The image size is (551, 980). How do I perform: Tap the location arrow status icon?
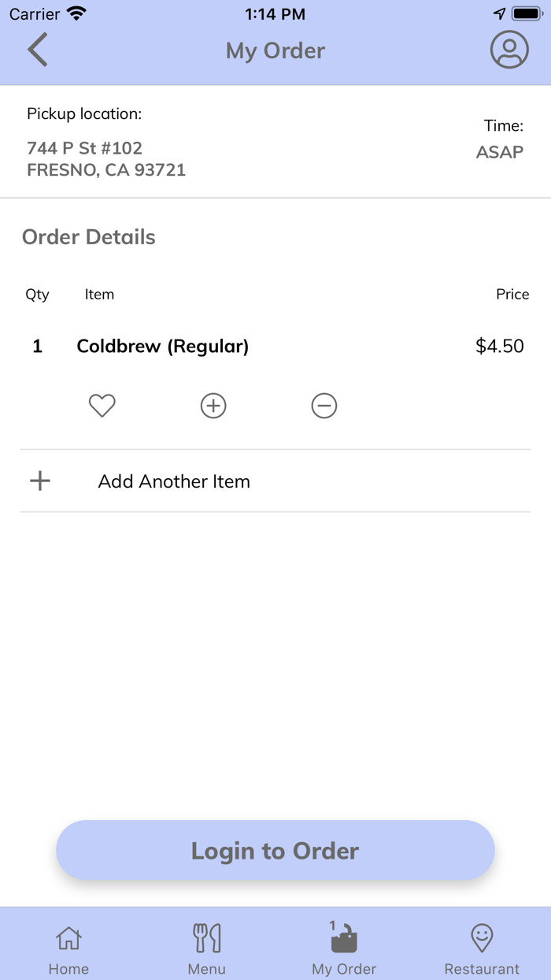tap(499, 13)
